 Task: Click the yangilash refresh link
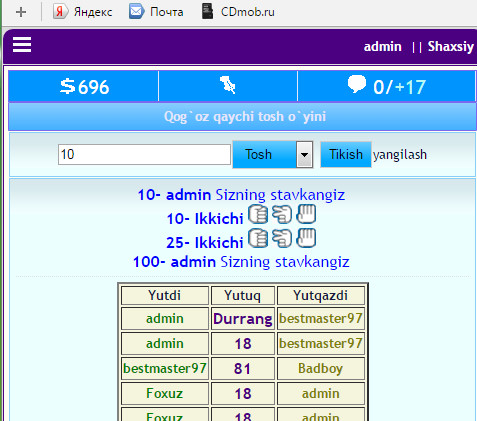coord(400,155)
